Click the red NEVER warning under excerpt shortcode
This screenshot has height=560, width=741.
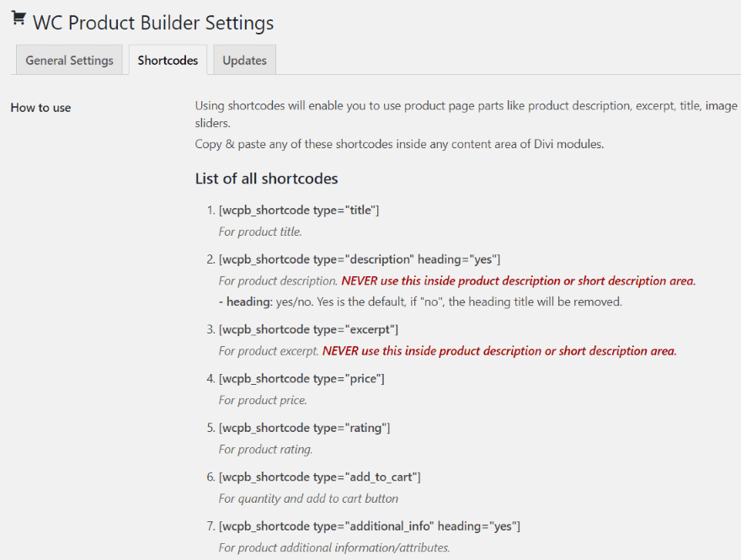[x=499, y=350]
